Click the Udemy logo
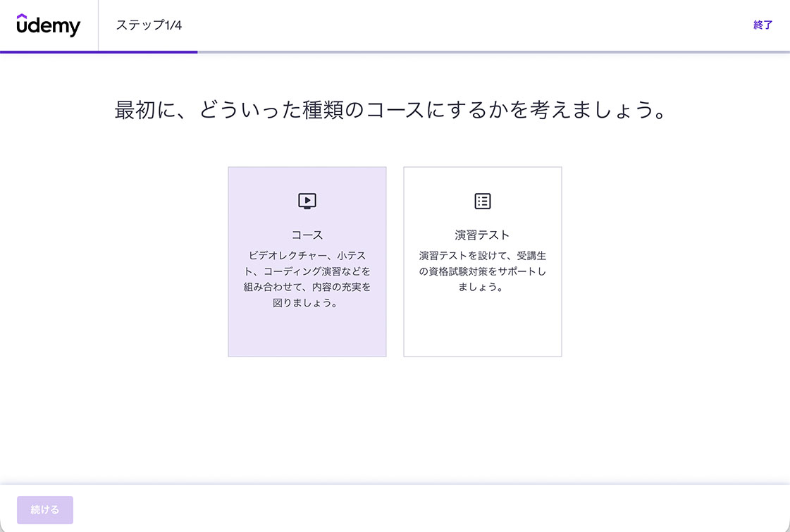Screen dimensions: 790x532 click(49, 26)
